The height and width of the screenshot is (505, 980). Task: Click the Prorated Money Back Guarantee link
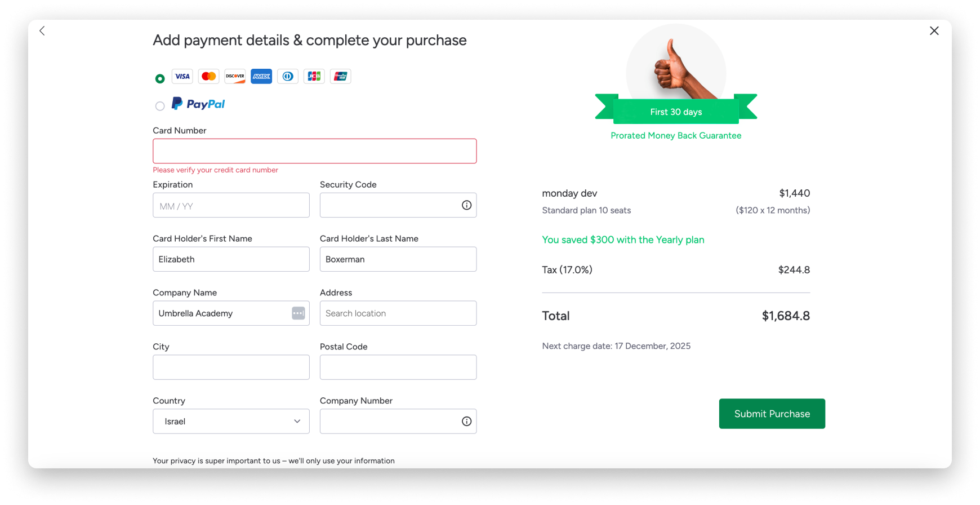tap(676, 135)
